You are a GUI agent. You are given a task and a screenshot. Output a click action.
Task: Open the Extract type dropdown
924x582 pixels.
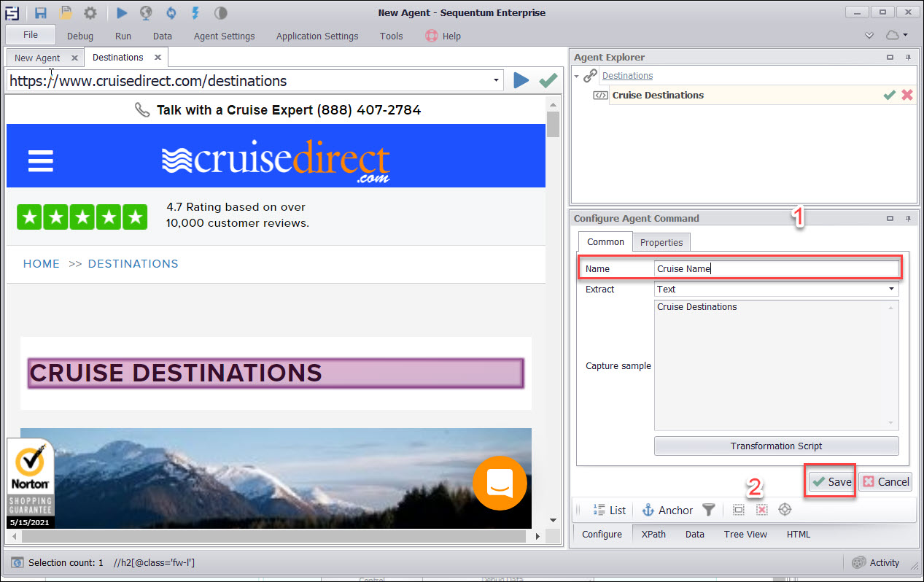coord(891,290)
